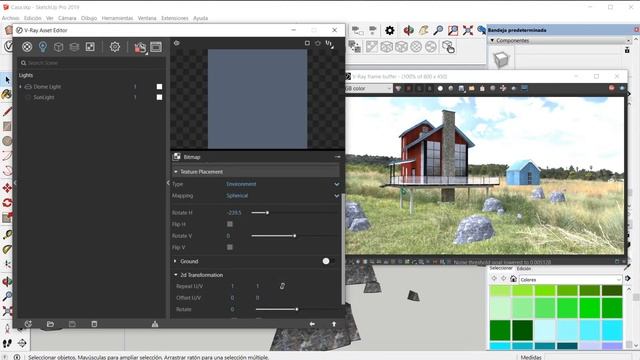
Task: Click the link icon beside Repeat U/V
Action: click(282, 286)
